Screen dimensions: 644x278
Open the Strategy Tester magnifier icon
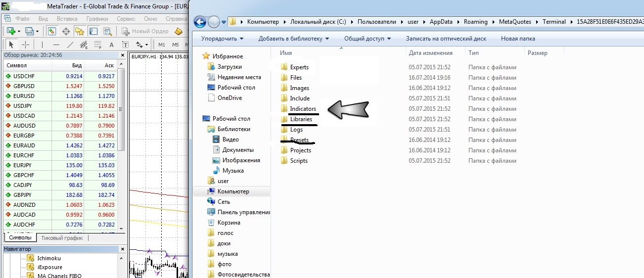pyautogui.click(x=107, y=31)
